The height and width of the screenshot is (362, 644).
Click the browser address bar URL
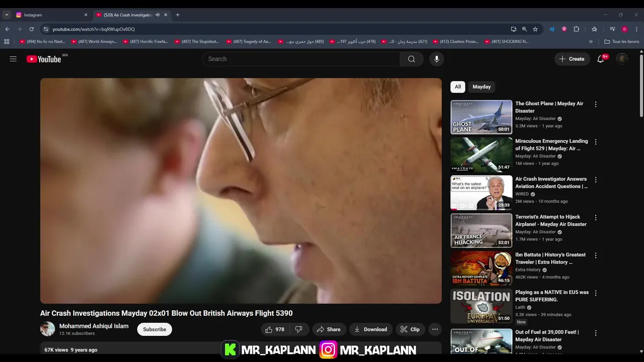tap(94, 29)
